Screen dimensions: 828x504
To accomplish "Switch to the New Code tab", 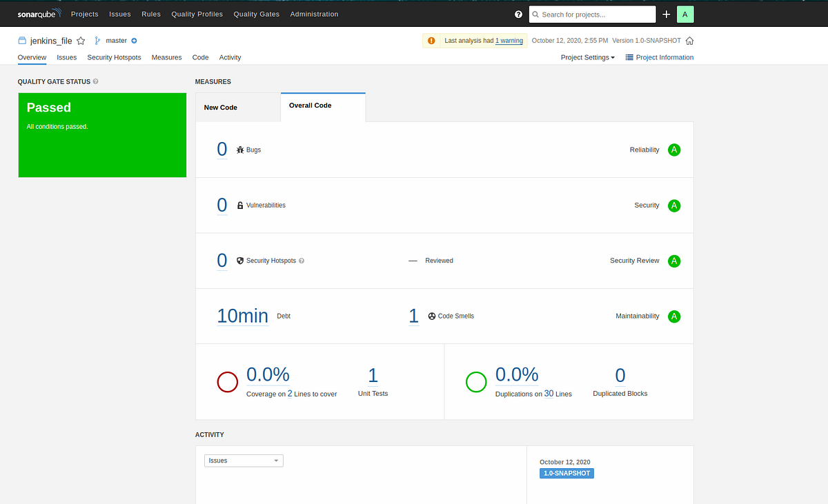I will [221, 107].
